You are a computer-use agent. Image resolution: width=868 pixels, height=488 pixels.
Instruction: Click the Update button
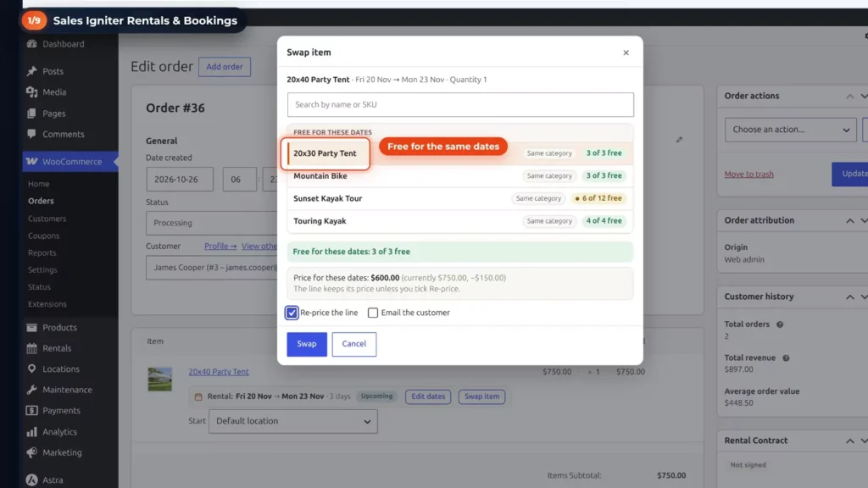(850, 174)
